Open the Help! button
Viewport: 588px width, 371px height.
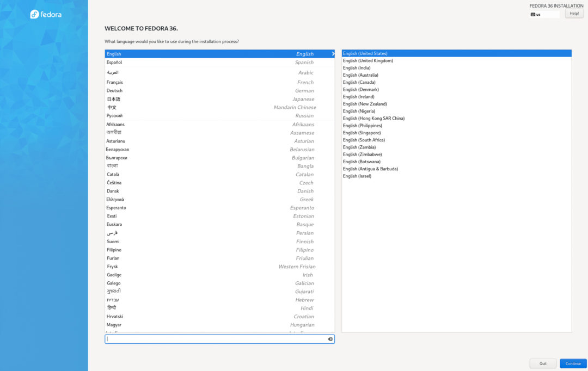point(574,14)
